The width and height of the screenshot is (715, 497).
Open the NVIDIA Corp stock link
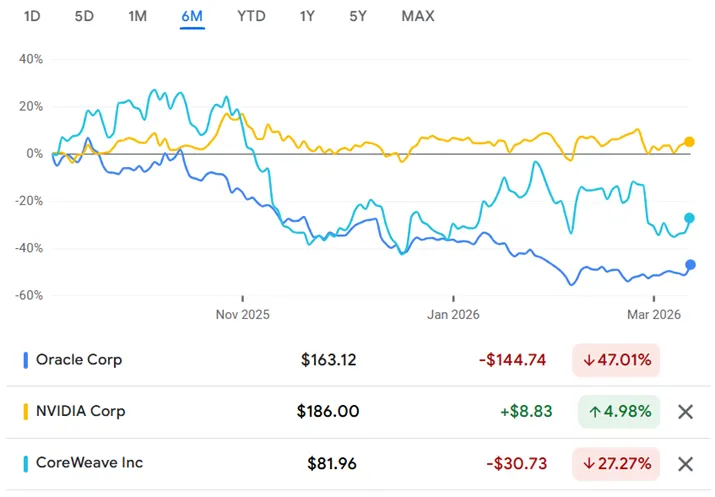(x=80, y=411)
